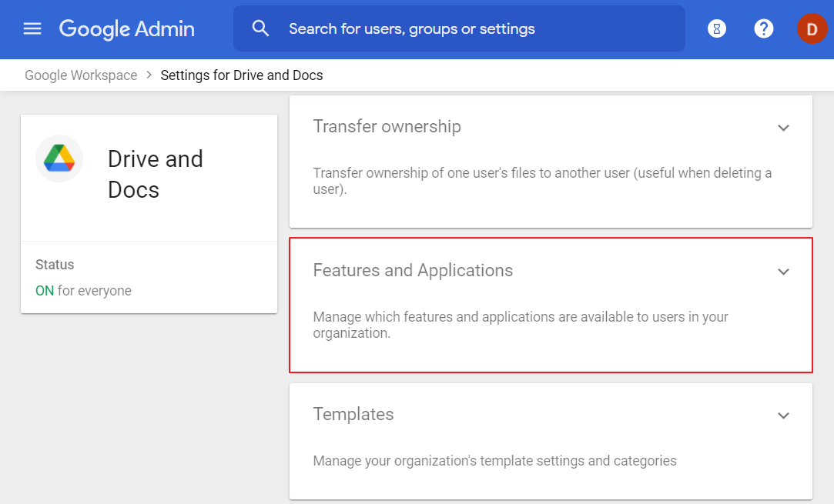Image resolution: width=834 pixels, height=504 pixels.
Task: Click the breadcrumb separator arrow
Action: click(149, 75)
